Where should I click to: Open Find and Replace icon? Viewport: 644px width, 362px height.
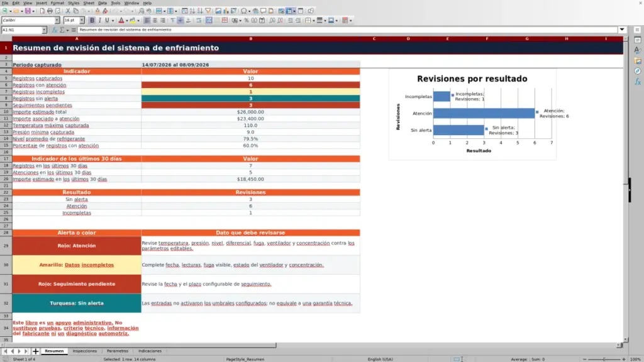pyautogui.click(x=142, y=11)
